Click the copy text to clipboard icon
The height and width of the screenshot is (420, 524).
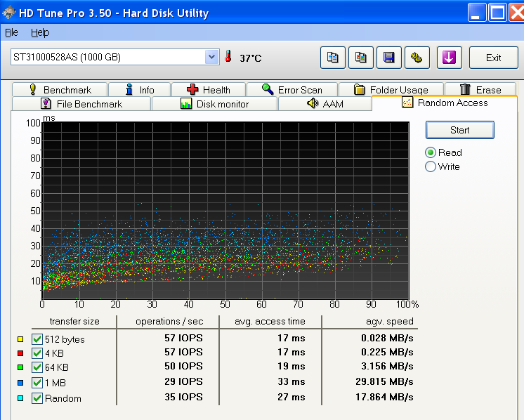(x=333, y=58)
